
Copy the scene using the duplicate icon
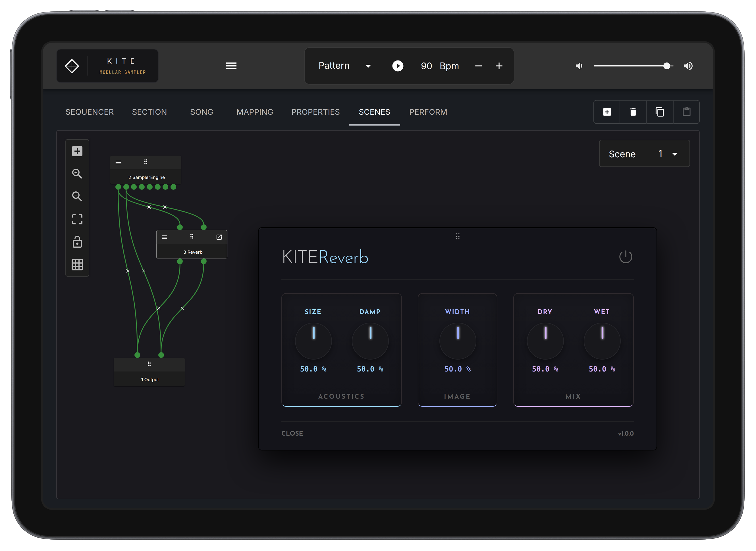[660, 112]
